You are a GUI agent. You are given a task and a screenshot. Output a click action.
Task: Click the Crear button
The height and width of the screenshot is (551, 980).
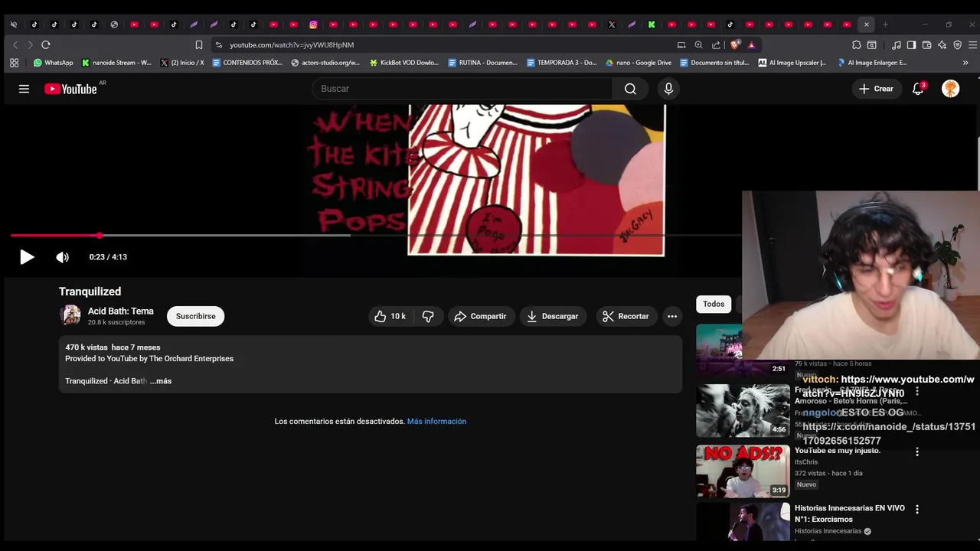click(876, 89)
